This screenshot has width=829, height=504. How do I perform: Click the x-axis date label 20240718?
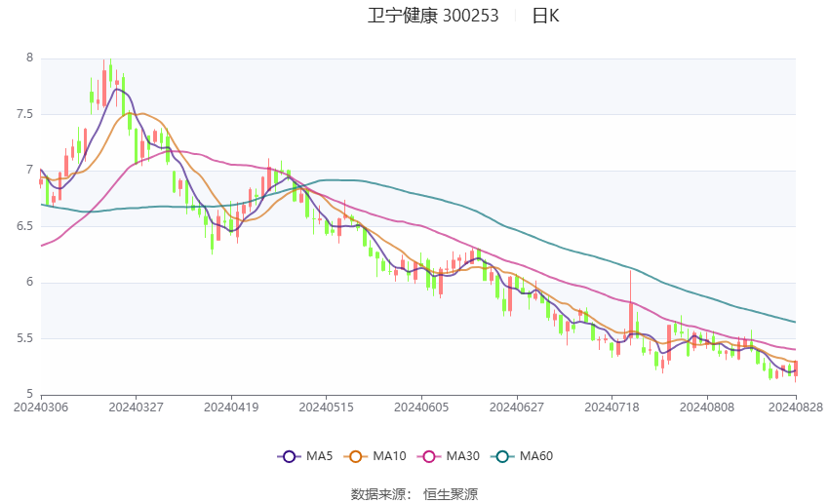(x=612, y=407)
